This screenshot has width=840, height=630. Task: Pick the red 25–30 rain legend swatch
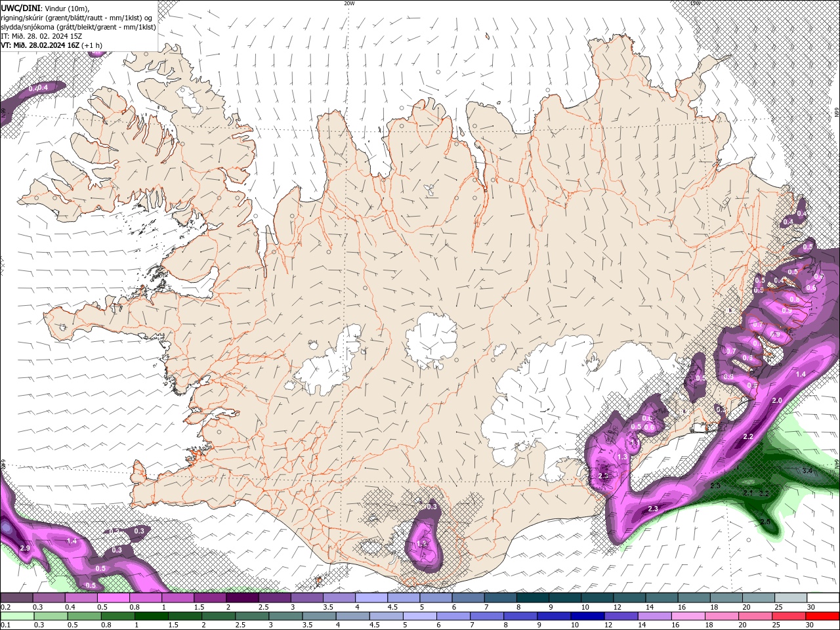[789, 616]
